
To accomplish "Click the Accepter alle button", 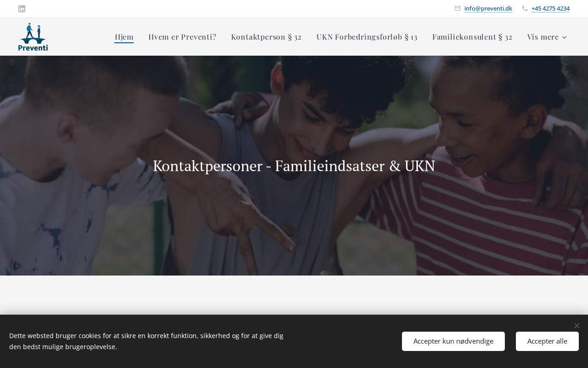I will click(x=547, y=341).
